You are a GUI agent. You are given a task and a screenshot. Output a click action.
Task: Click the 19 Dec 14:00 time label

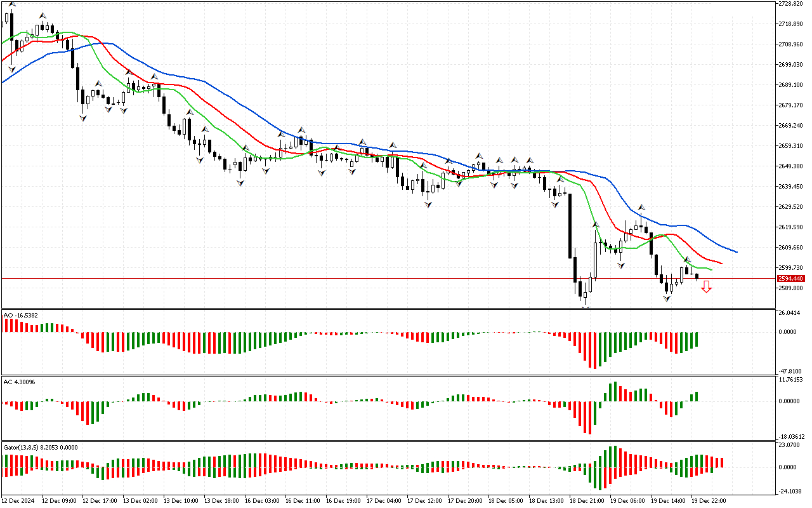667,501
